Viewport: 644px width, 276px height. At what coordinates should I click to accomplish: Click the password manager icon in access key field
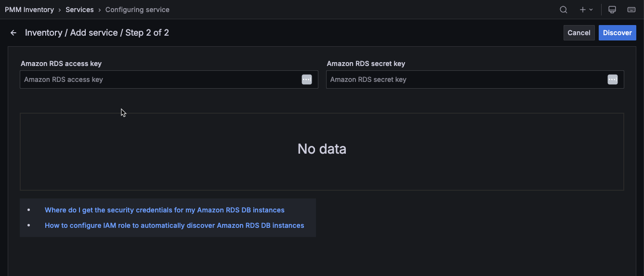[307, 79]
